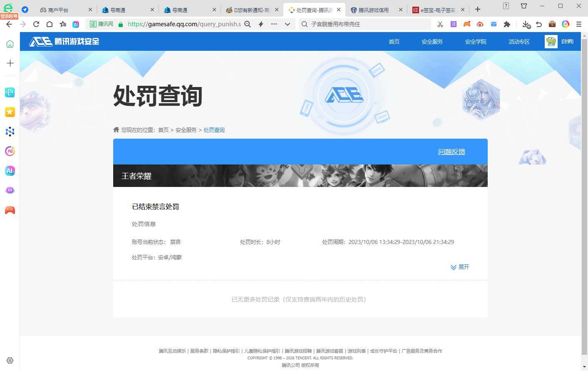This screenshot has height=371, width=588.
Task: Expand the 展开 punishment details section
Action: pos(459,267)
